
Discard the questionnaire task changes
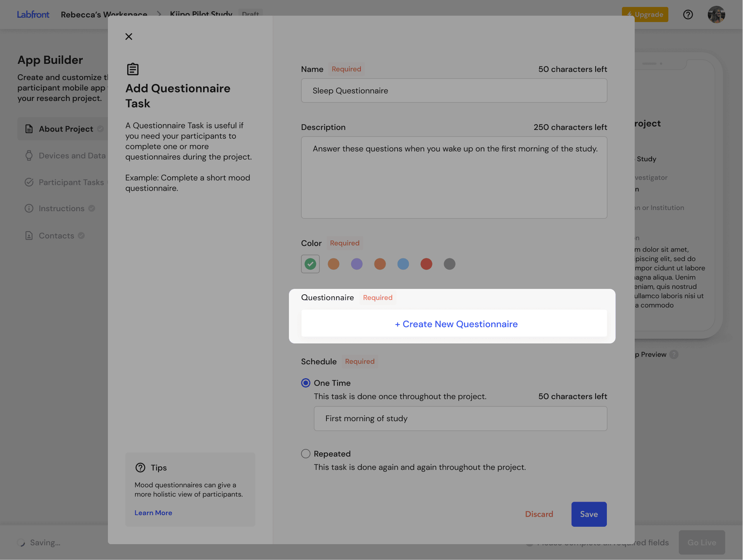(539, 514)
